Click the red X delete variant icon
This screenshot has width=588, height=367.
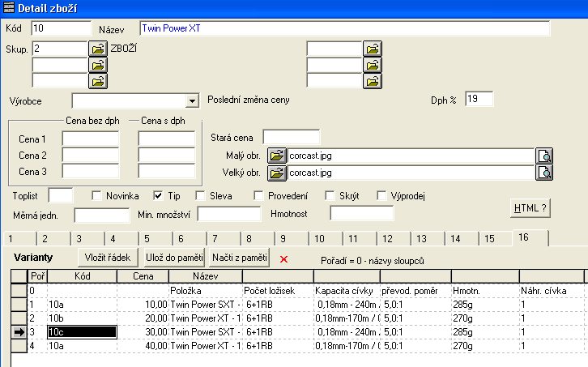tap(283, 259)
